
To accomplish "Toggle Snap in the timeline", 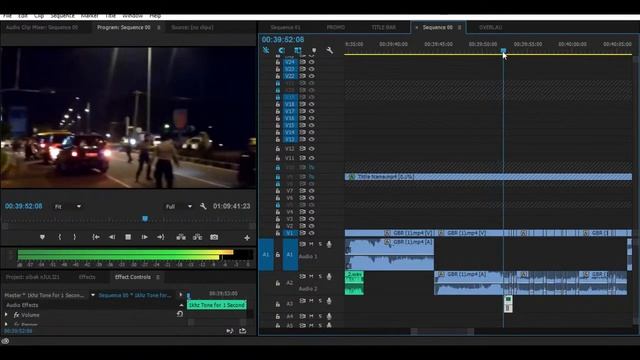I will click(x=282, y=50).
